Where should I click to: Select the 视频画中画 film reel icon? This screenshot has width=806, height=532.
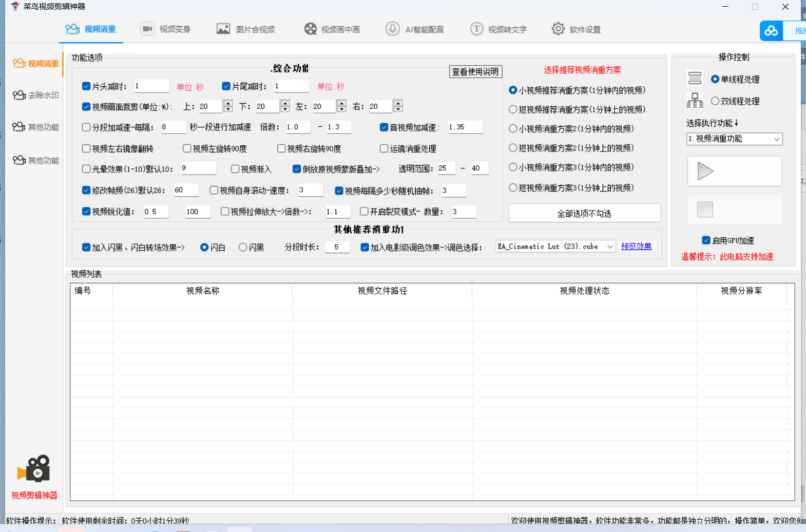tap(310, 29)
